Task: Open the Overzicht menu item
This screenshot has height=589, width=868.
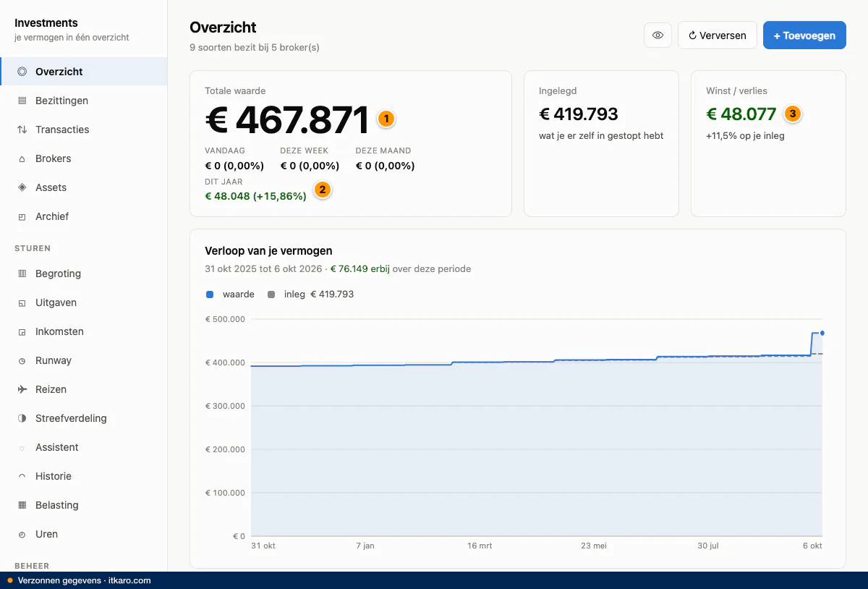Action: point(84,72)
